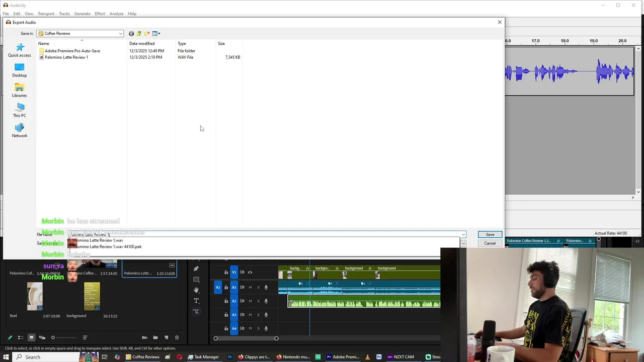The width and height of the screenshot is (644, 362).
Task: Open Libraries in the places bar
Action: tap(20, 90)
